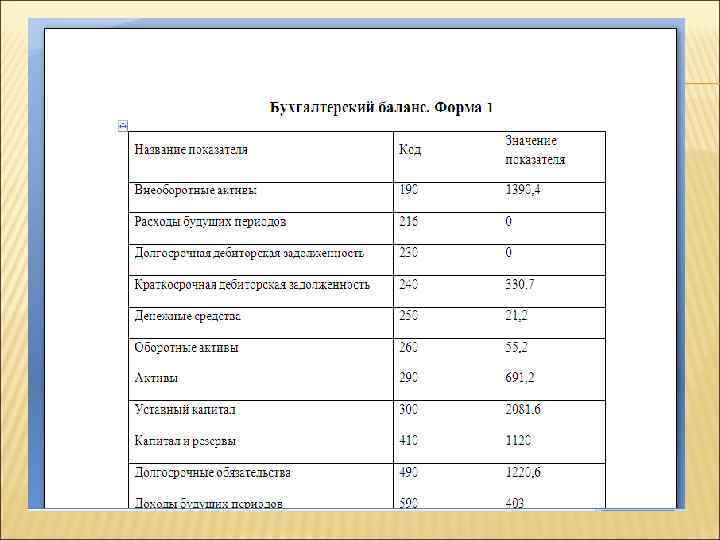Click code cell '250'
Viewport: 720px width, 540px height.
(408, 316)
